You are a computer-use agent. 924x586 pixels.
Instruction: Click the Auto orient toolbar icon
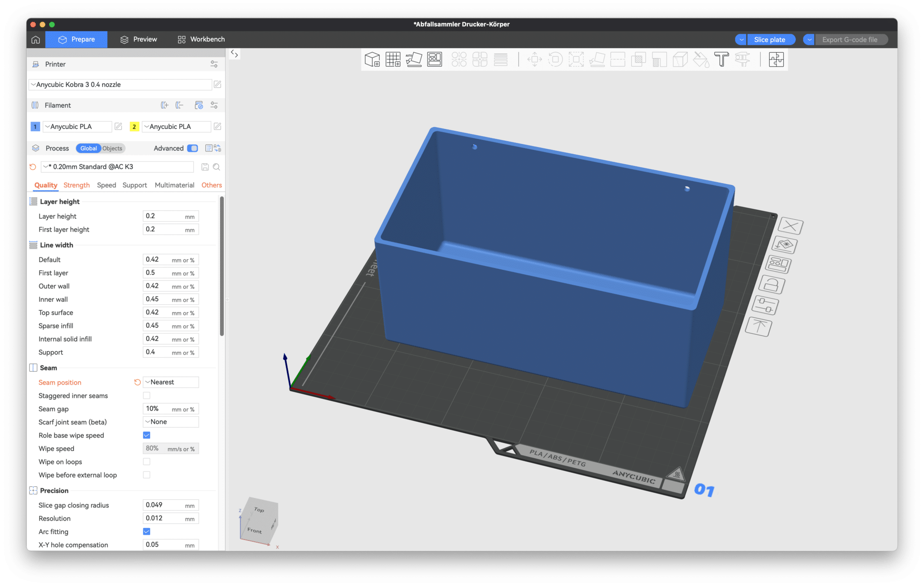[x=414, y=60]
